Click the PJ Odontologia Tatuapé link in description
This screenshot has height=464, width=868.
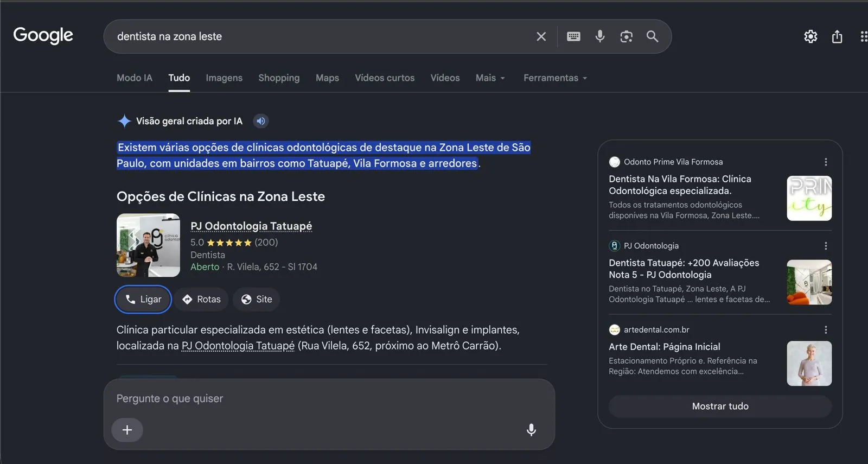point(238,346)
